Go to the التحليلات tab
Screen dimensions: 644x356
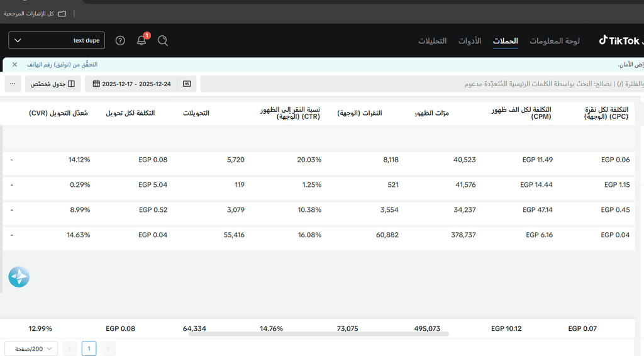tap(432, 41)
